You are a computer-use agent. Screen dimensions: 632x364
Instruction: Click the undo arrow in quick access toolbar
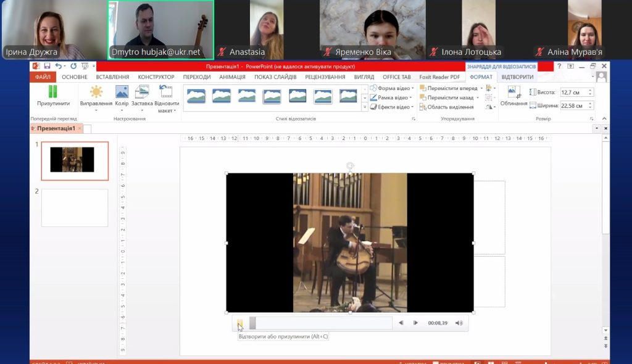coord(58,66)
